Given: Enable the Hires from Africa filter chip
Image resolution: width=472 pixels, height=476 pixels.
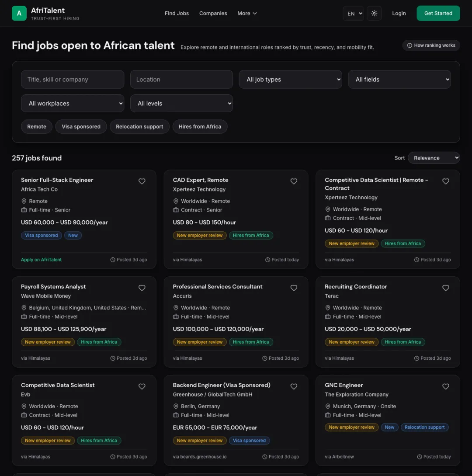Looking at the screenshot, I should pos(200,127).
